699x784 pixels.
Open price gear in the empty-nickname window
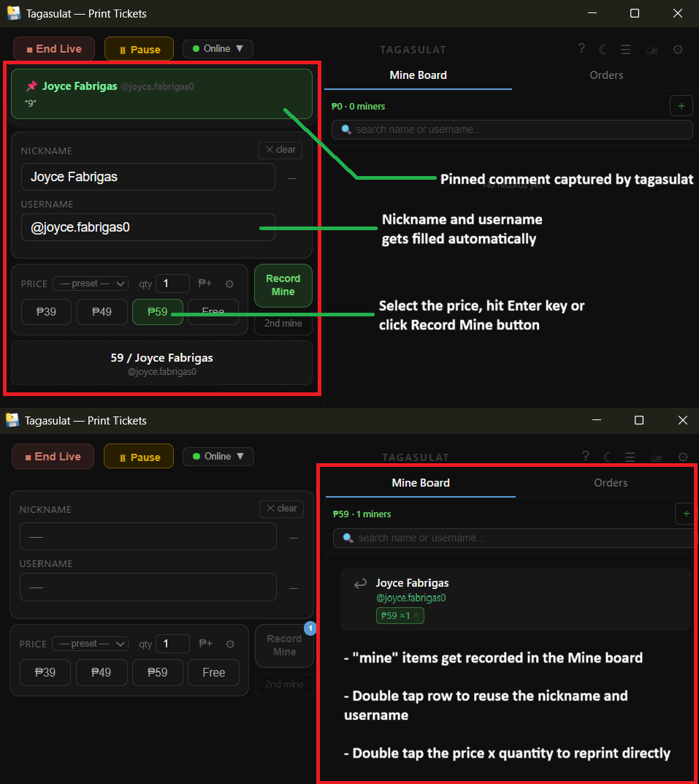230,644
